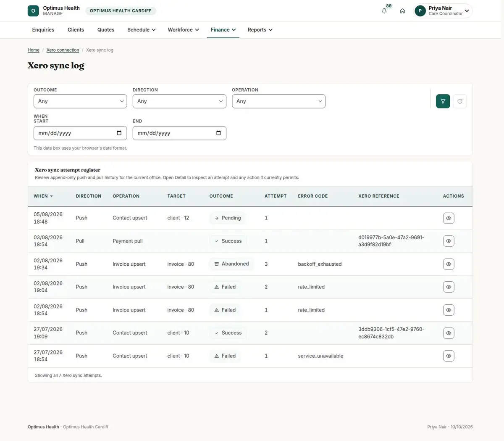Open the Quotes nav item
Screen dimensions: 504x441
click(x=106, y=30)
